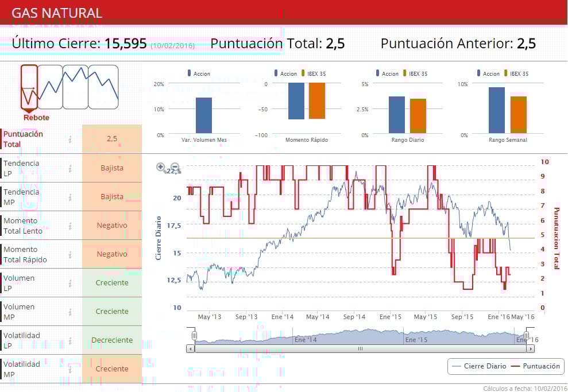568x392 pixels.
Task: Click the Cierre Diario vertical axis title
Action: [x=159, y=238]
